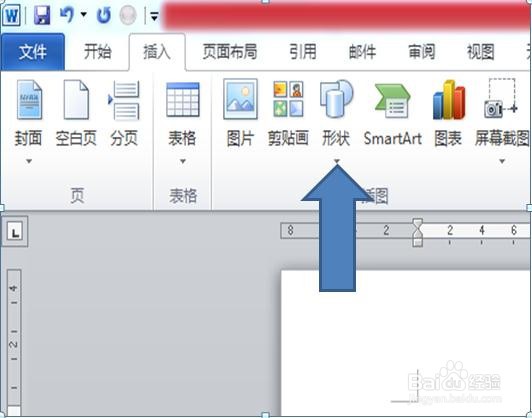Switch to the 页面布局 tab

230,52
